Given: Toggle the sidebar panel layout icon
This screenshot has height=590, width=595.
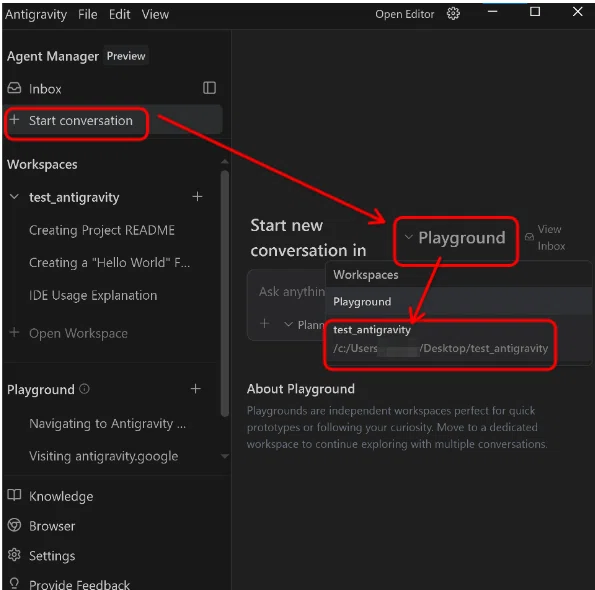Looking at the screenshot, I should pos(209,88).
